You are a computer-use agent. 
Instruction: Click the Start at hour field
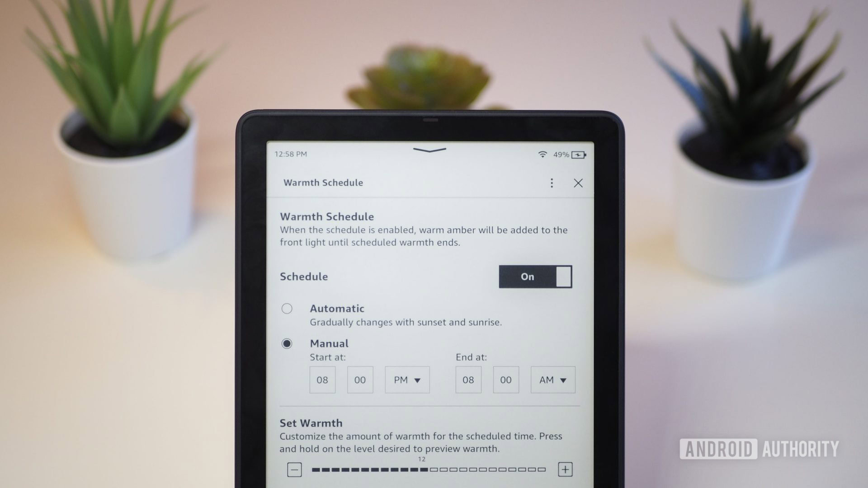tap(322, 380)
